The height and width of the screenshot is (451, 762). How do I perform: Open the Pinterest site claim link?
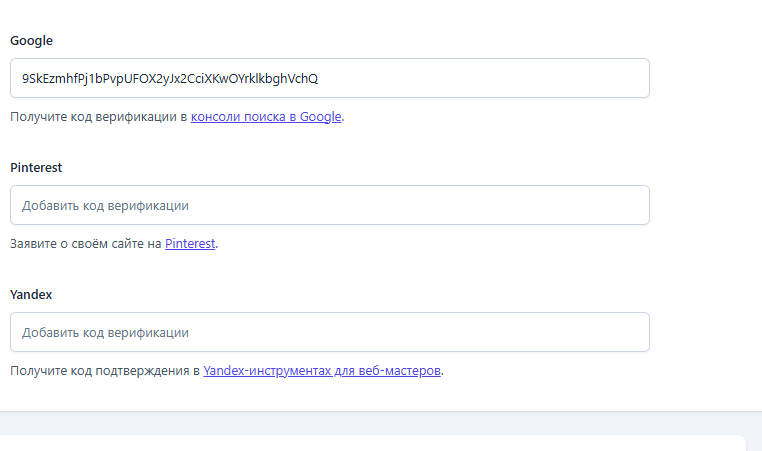coord(190,243)
